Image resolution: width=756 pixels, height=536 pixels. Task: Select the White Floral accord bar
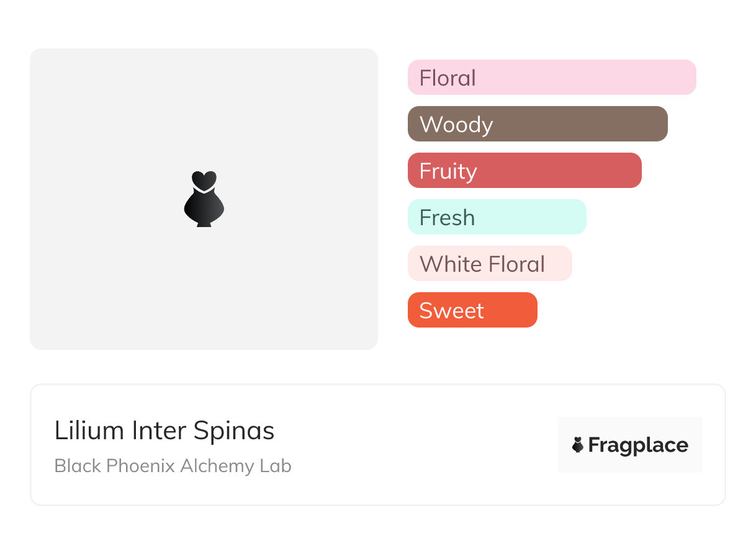point(559,264)
